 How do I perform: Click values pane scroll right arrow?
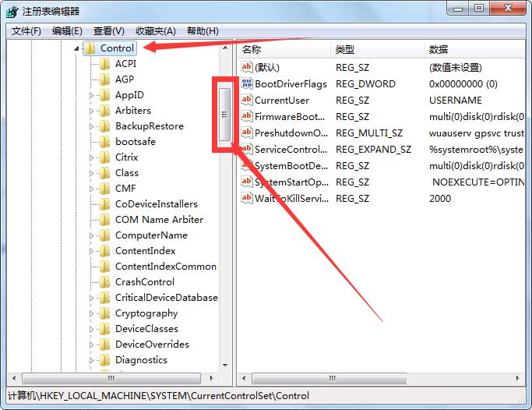tap(517, 378)
